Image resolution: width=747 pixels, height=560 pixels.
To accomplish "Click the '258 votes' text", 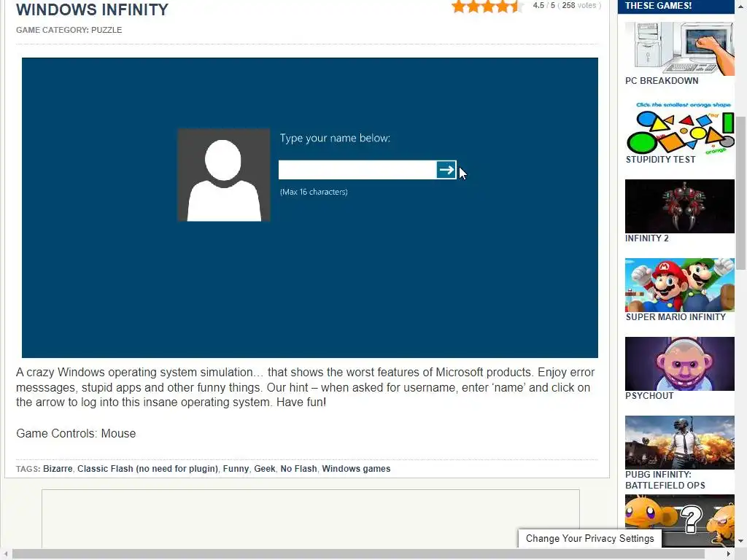I will point(578,5).
